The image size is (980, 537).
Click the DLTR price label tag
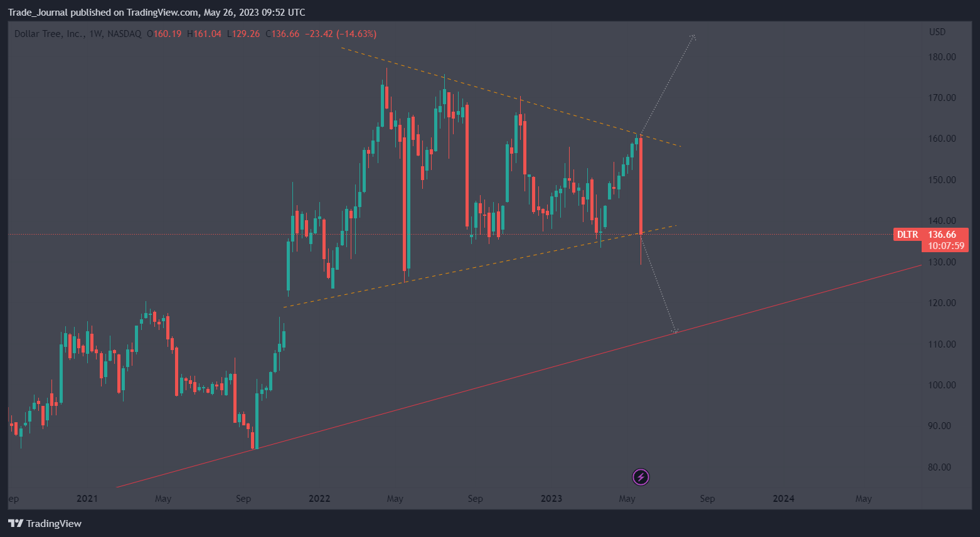click(x=907, y=235)
